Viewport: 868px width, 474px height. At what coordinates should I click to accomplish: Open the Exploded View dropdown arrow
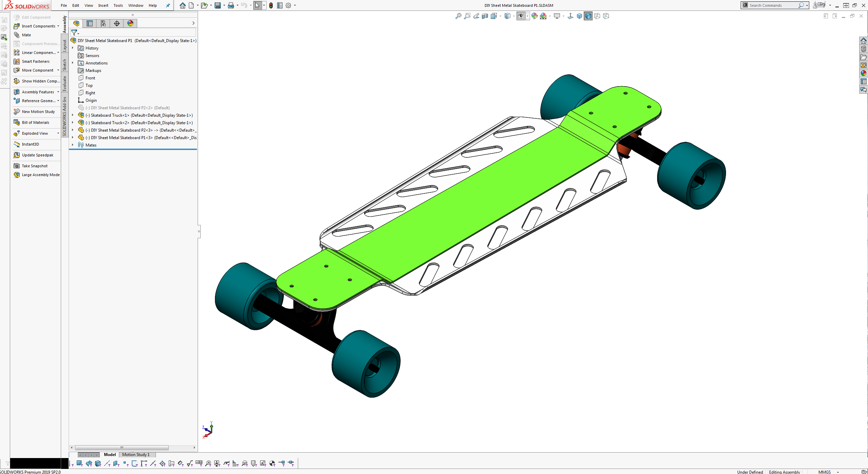tap(58, 133)
